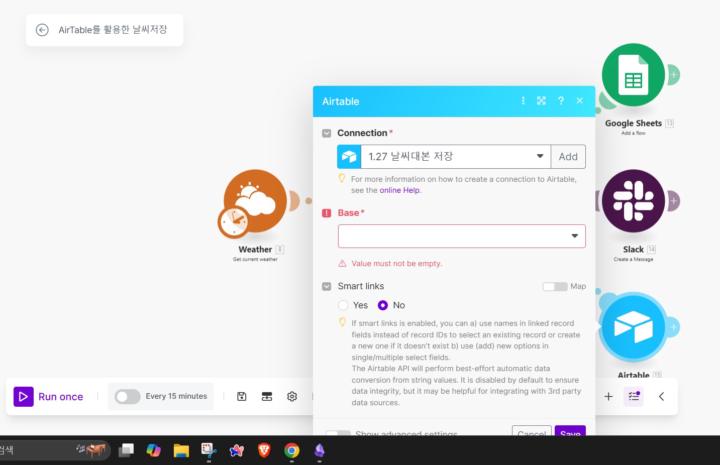Open the clock schedule icon on Weather module
Screen dimensions: 720x465
tap(234, 222)
